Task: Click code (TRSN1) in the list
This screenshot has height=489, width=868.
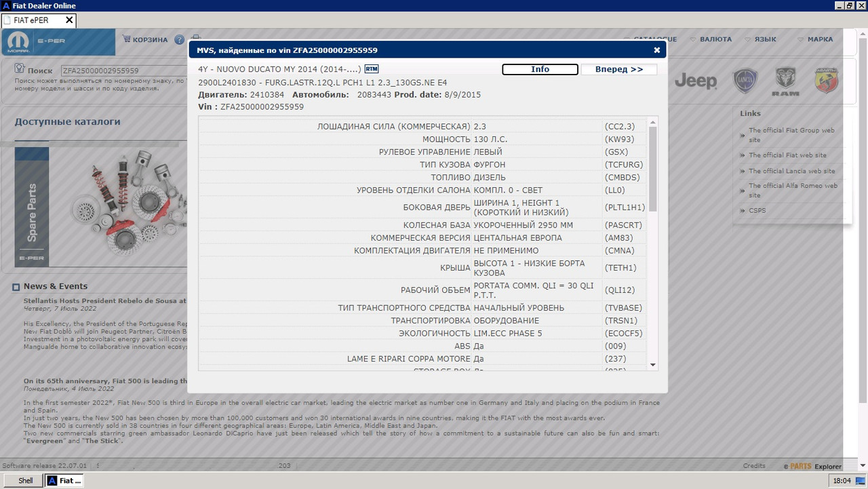Action: coord(621,321)
